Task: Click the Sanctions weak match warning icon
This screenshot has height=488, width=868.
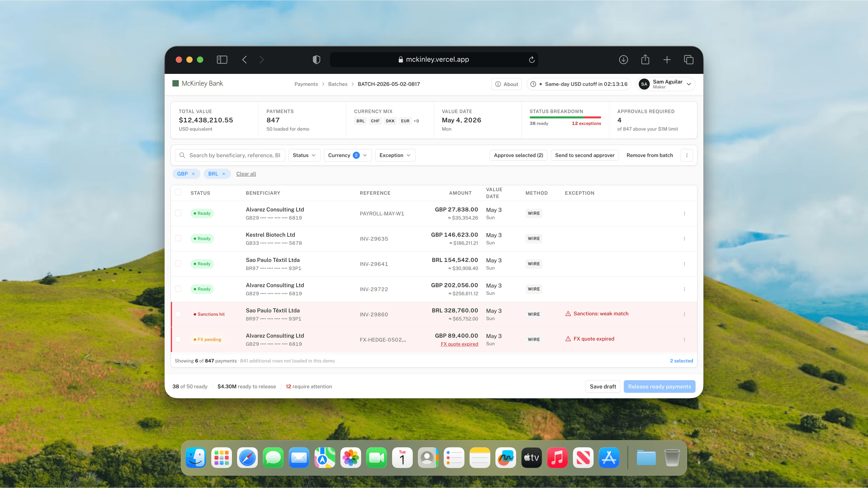Action: pos(568,314)
